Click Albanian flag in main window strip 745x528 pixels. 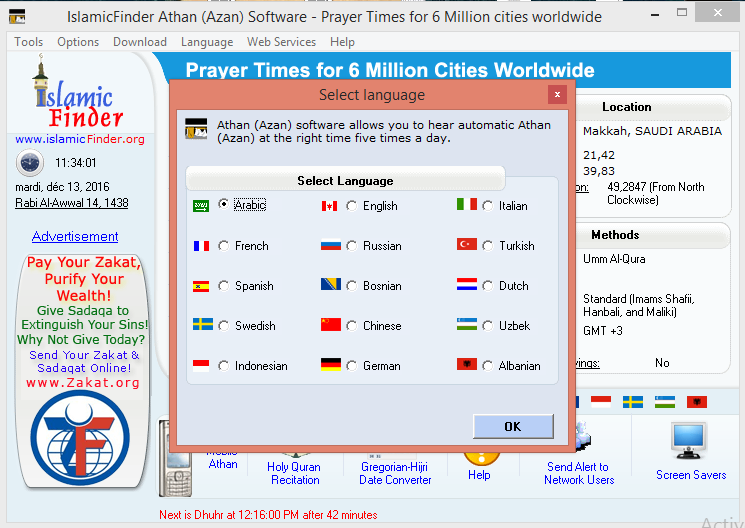coord(697,402)
